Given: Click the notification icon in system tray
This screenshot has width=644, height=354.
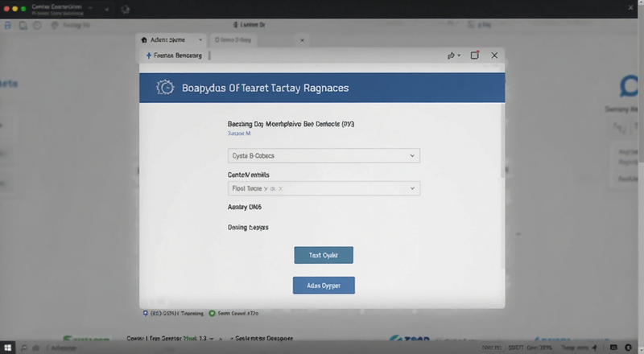Looking at the screenshot, I should click(613, 348).
